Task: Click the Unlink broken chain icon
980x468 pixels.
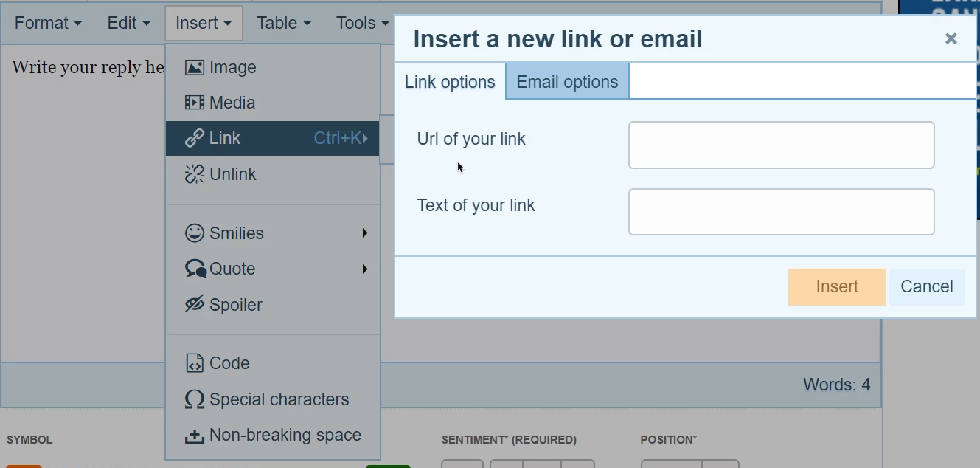Action: [194, 174]
